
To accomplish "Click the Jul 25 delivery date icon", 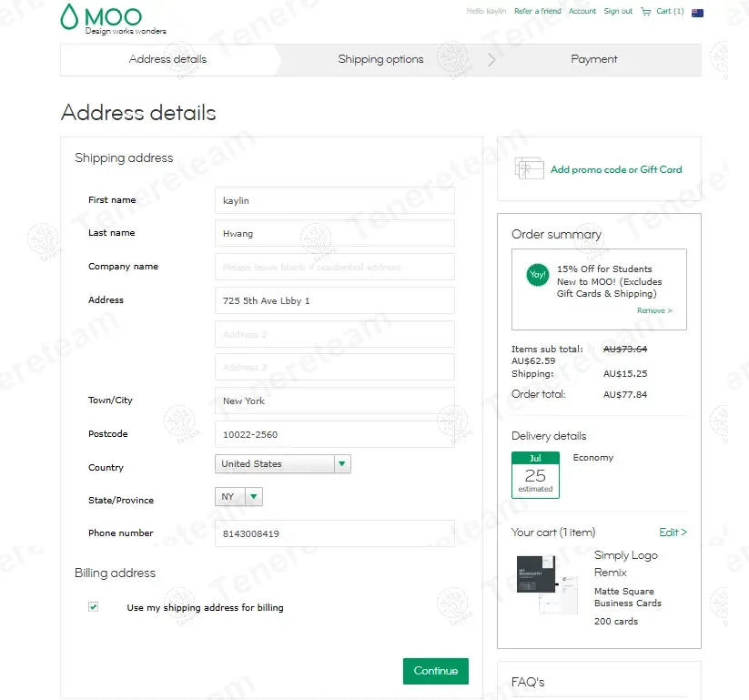I will pyautogui.click(x=535, y=474).
